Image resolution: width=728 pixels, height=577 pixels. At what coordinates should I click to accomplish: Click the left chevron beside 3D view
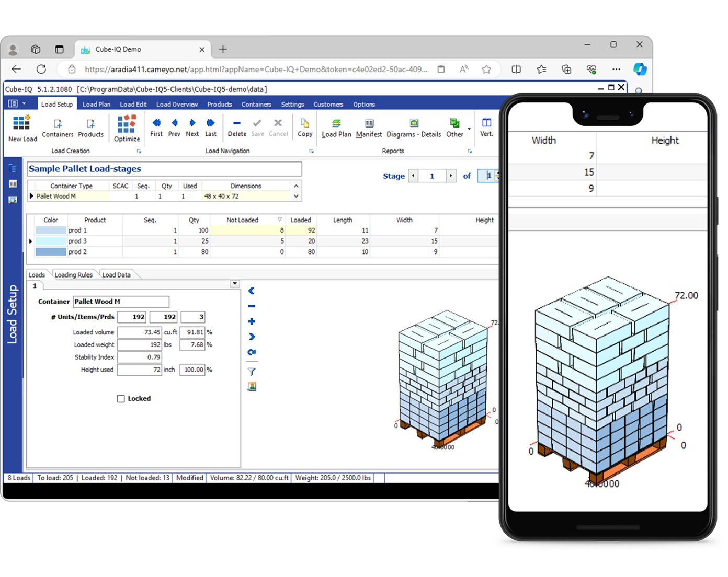coord(252,291)
